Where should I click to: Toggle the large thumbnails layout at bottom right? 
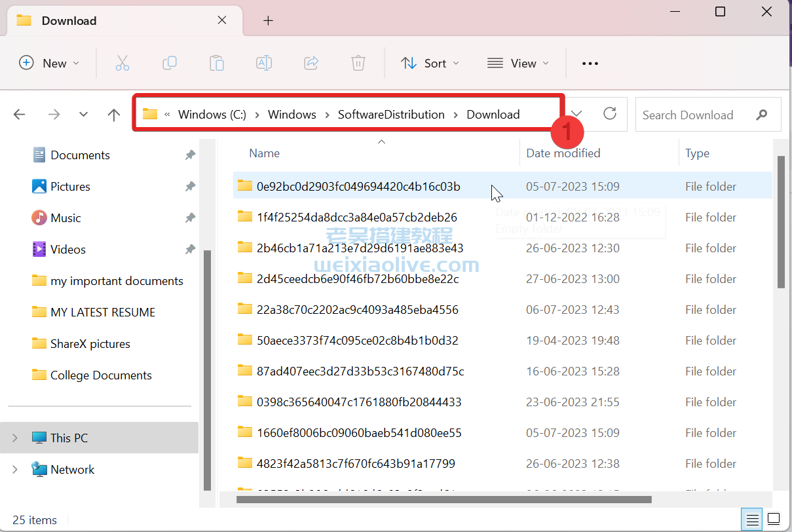point(773,519)
